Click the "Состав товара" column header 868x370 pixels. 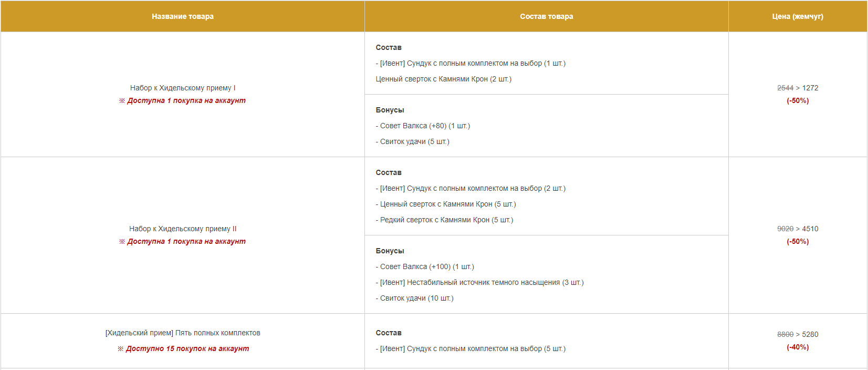546,16
